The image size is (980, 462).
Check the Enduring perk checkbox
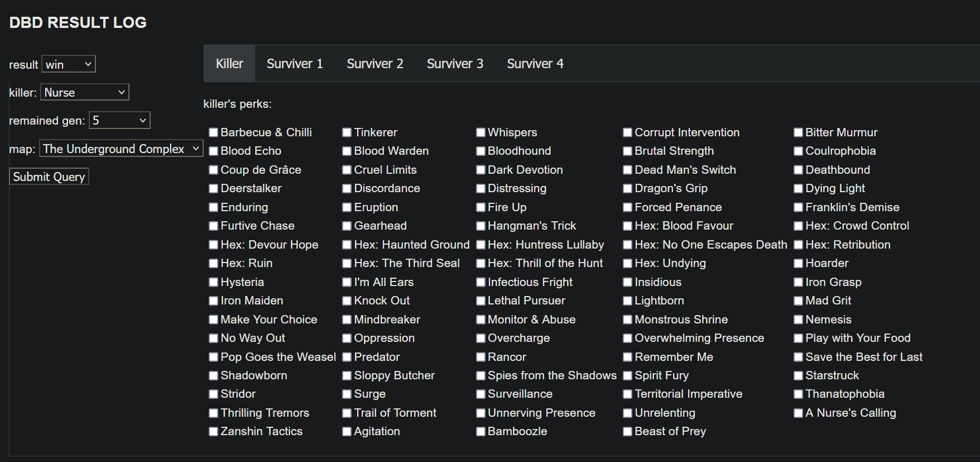(213, 207)
